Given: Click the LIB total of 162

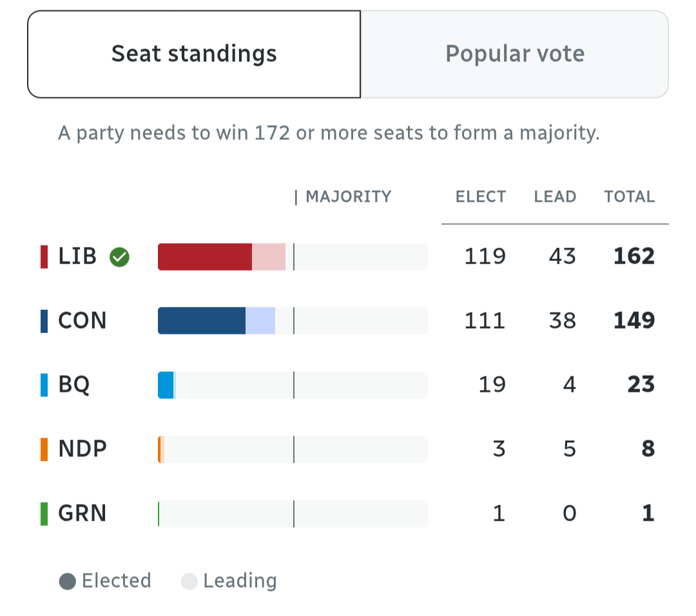Looking at the screenshot, I should tap(634, 256).
